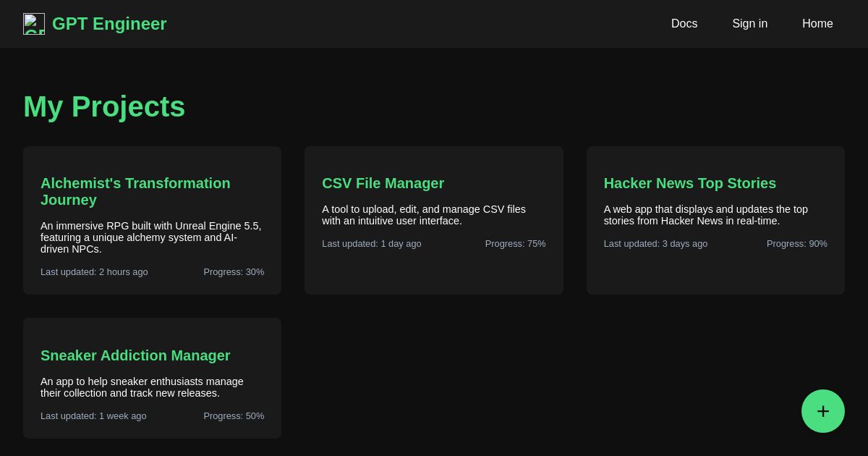The height and width of the screenshot is (456, 868).
Task: Open Alchemist's Transformation Journey project title
Action: pyautogui.click(x=135, y=191)
